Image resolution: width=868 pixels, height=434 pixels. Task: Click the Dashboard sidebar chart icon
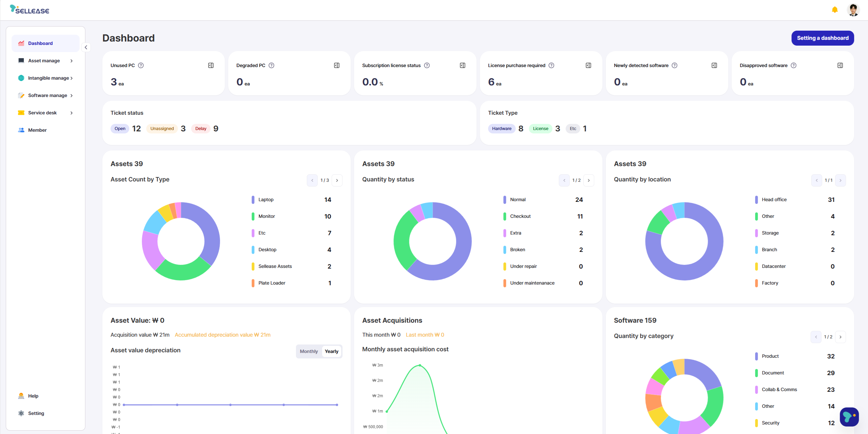[x=21, y=43]
